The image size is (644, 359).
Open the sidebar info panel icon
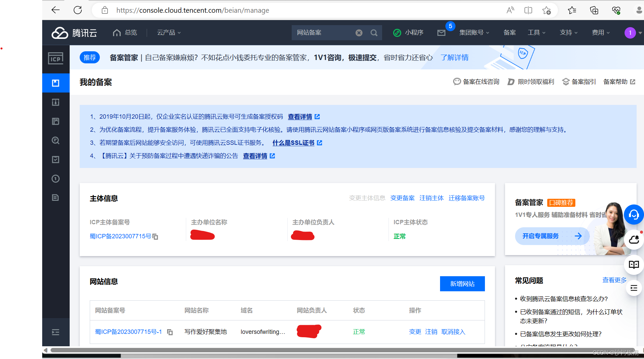56,102
